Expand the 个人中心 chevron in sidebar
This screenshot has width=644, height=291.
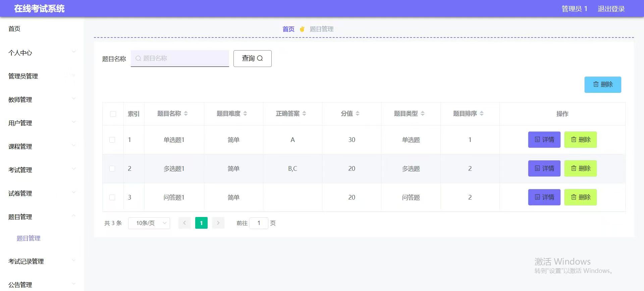point(74,52)
